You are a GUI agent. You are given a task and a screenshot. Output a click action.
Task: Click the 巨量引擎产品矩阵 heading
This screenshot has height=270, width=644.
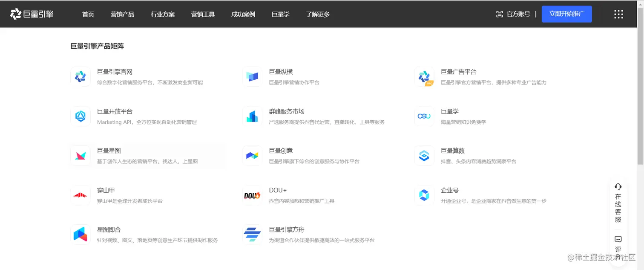click(97, 46)
